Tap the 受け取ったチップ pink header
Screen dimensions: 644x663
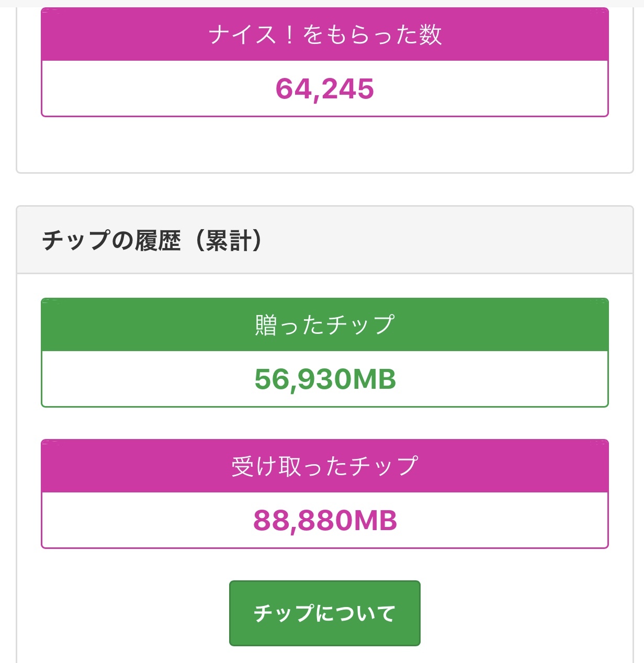[324, 466]
